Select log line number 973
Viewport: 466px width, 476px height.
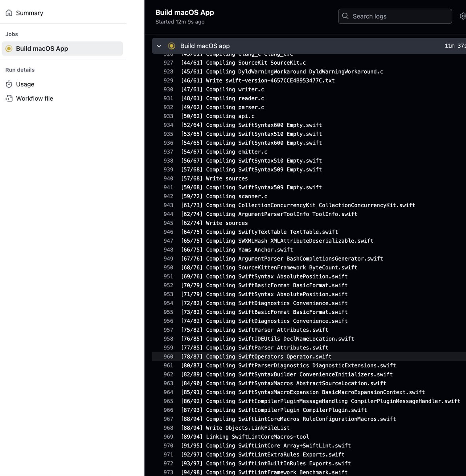click(x=168, y=472)
